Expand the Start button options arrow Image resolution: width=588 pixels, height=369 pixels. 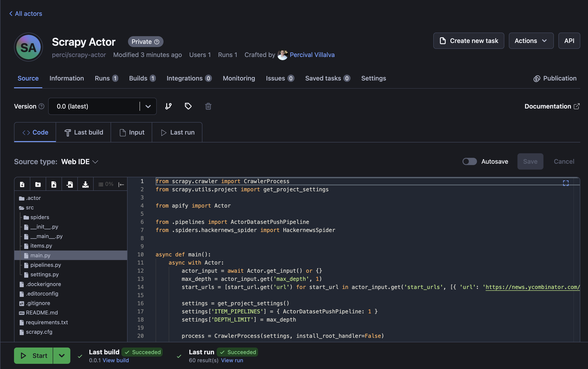point(62,355)
